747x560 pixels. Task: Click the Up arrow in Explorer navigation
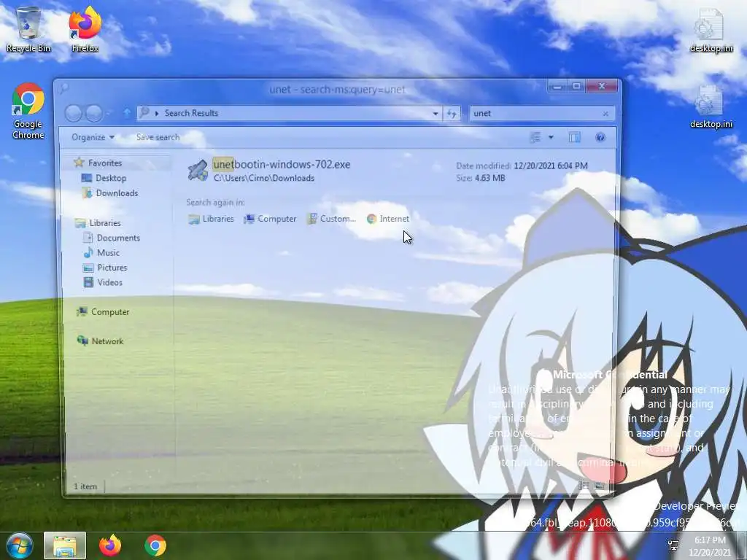127,113
